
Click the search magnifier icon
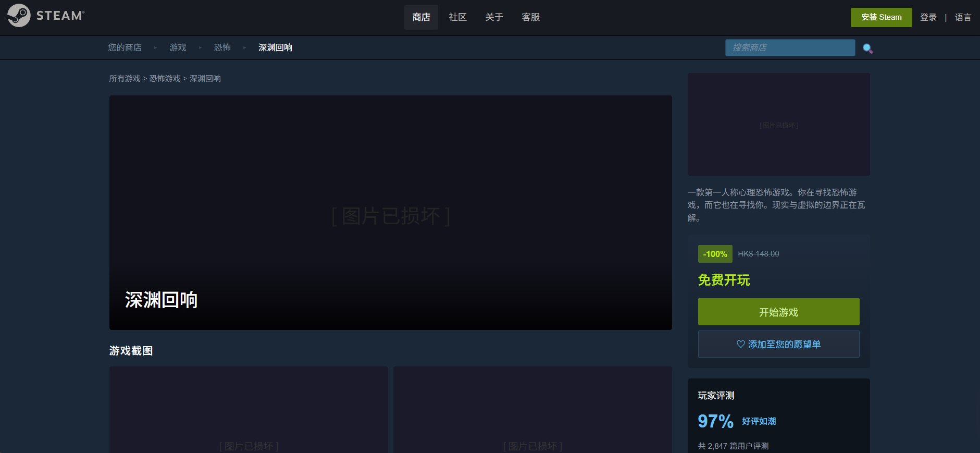pos(867,48)
